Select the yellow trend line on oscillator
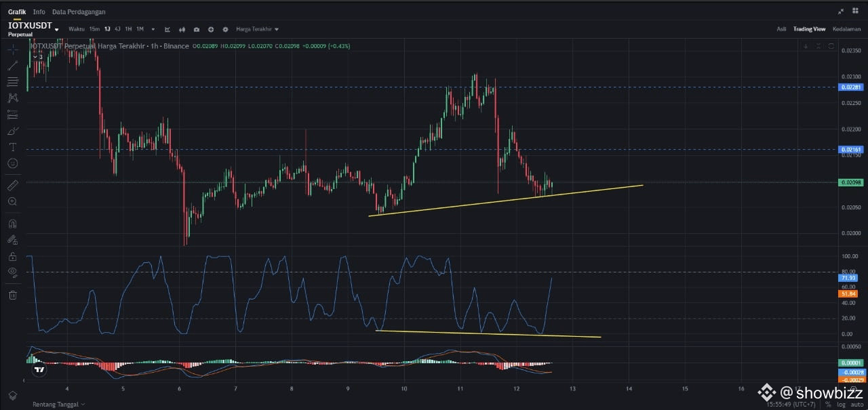 click(488, 333)
